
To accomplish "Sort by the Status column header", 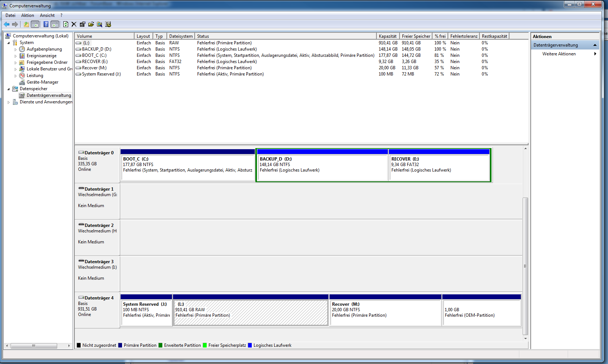I will click(285, 36).
